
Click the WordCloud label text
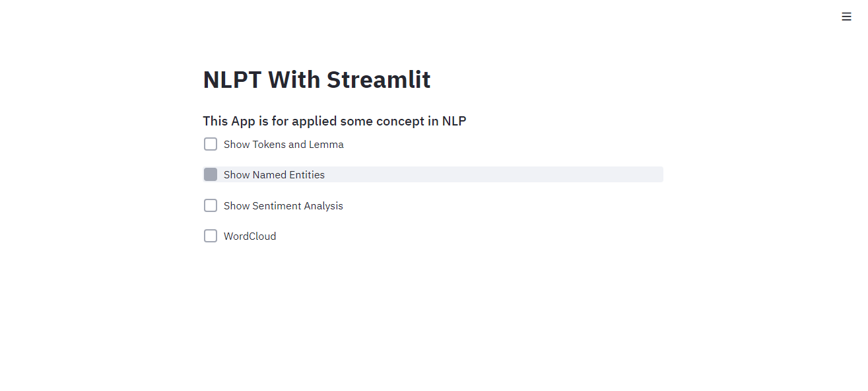249,236
